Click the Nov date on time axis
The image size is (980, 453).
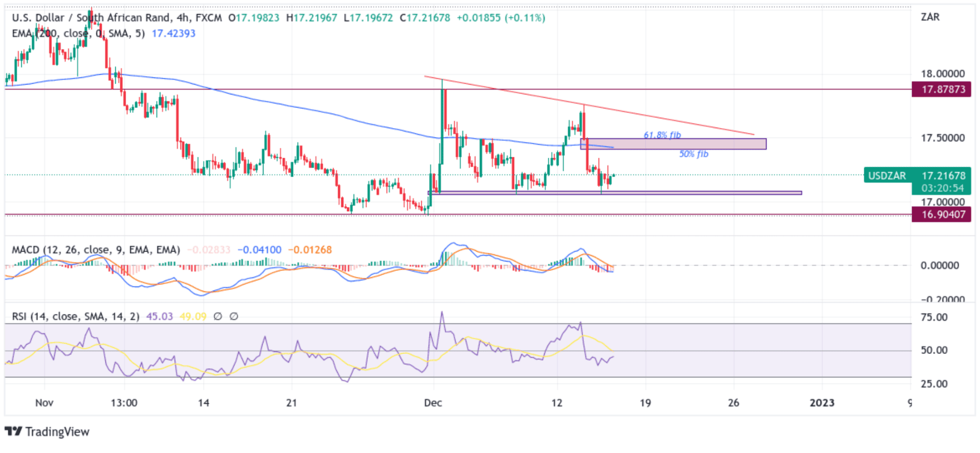(44, 403)
